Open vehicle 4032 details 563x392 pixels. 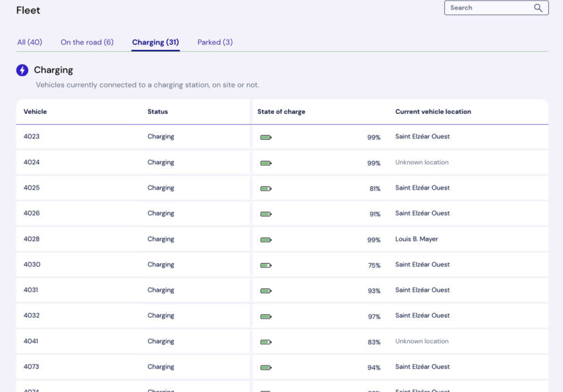(x=31, y=316)
